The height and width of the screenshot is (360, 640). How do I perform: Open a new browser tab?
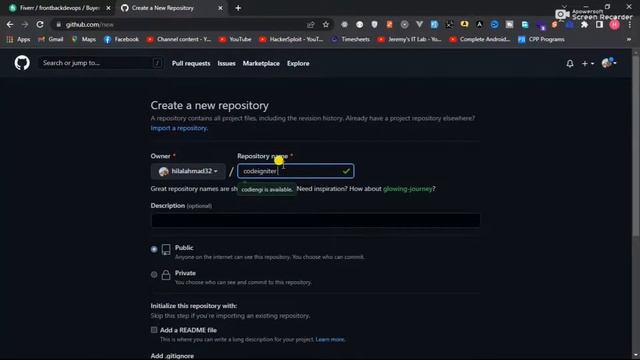238,8
